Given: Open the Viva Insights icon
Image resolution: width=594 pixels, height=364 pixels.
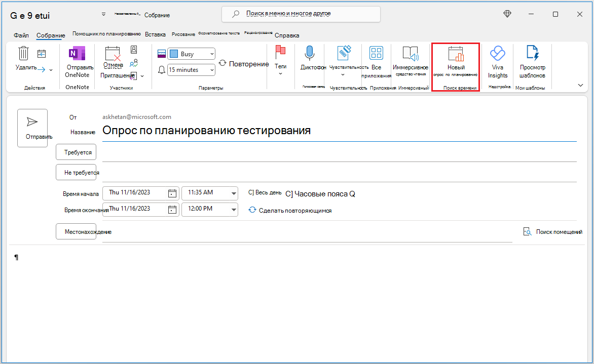Looking at the screenshot, I should pos(497,53).
